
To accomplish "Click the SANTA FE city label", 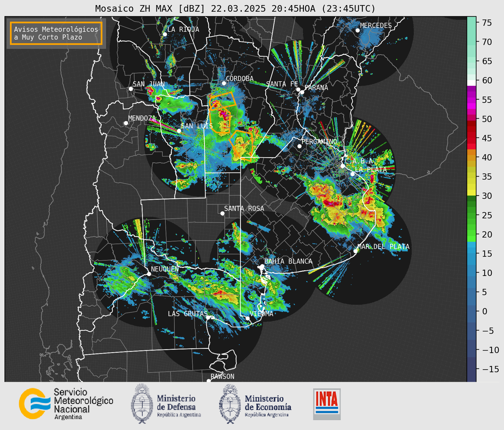I will [x=282, y=84].
